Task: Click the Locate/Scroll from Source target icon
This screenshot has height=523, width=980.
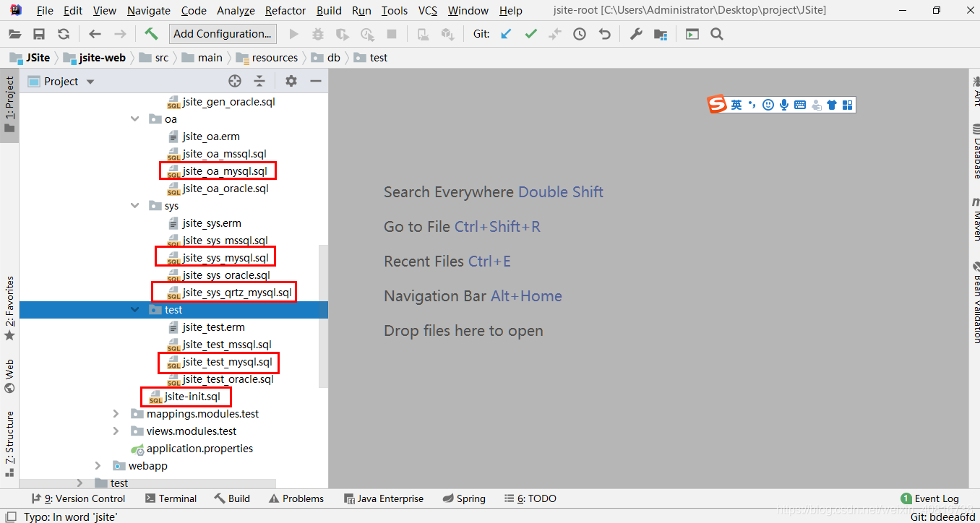Action: click(235, 81)
